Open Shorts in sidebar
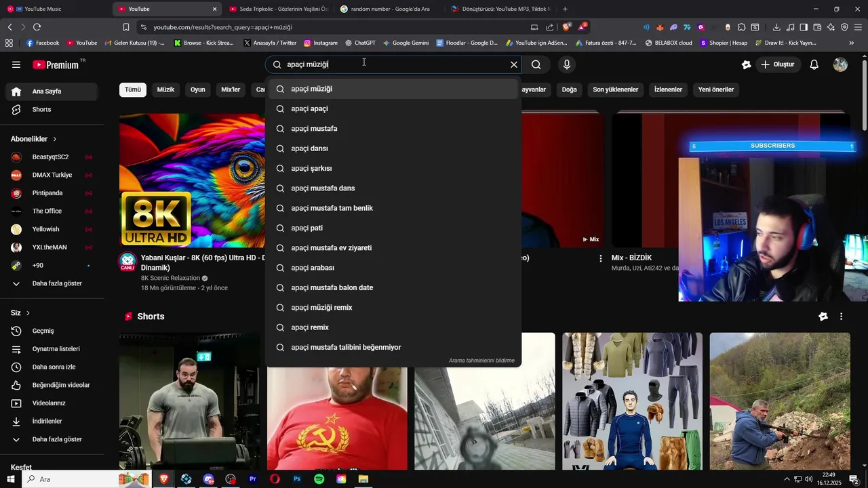The width and height of the screenshot is (868, 488). click(52, 110)
